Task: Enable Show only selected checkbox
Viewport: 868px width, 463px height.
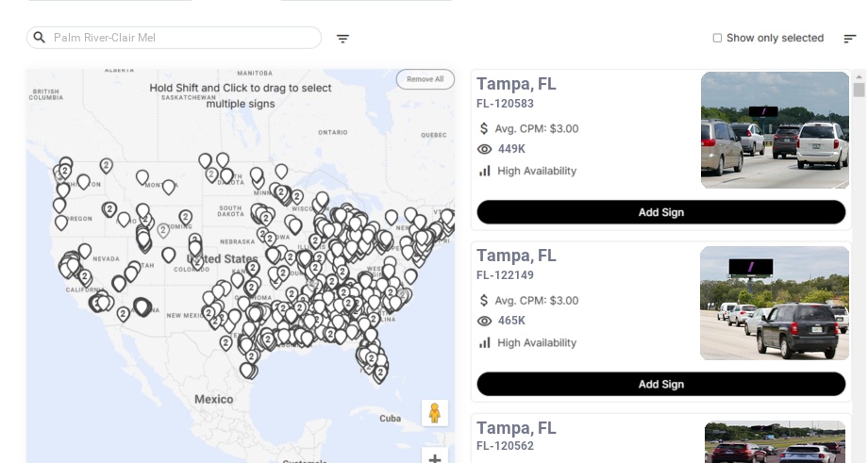Action: click(717, 39)
